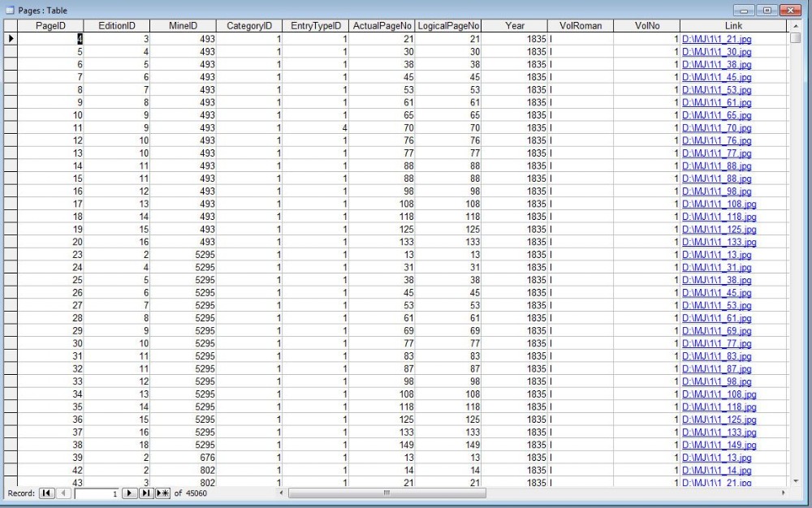Go to the first record button
The image size is (812, 508).
[x=46, y=493]
